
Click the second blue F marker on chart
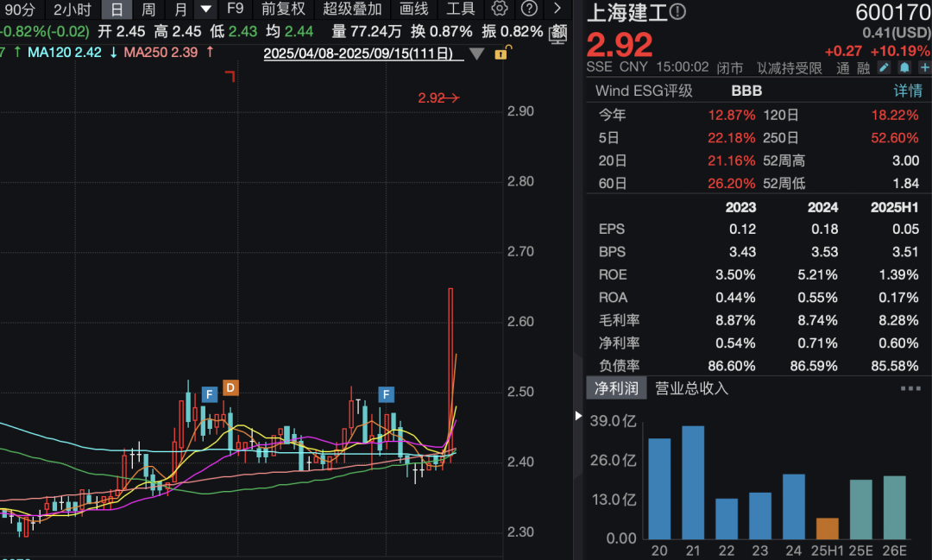pos(386,394)
